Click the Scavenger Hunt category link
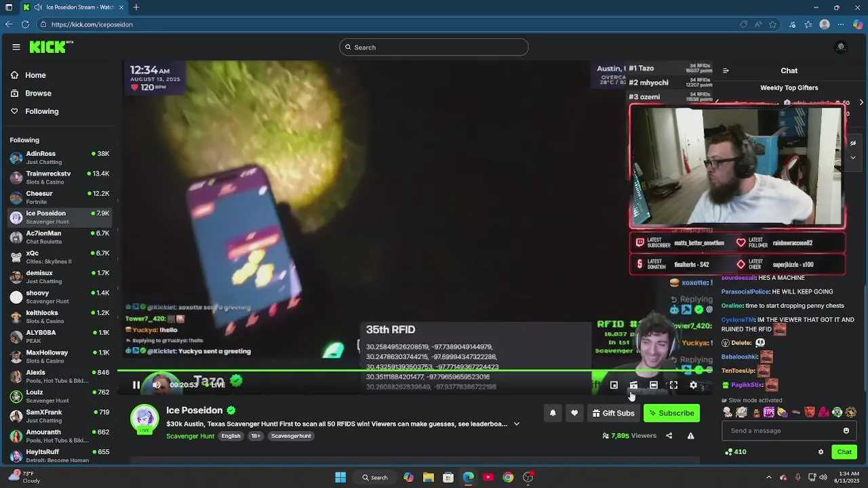This screenshot has width=868, height=488. pos(190,436)
